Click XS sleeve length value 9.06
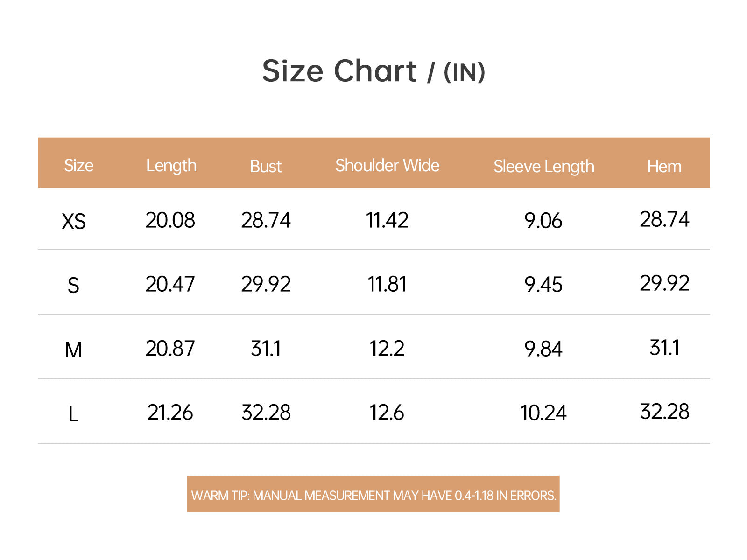This screenshot has height=560, width=747. click(543, 221)
